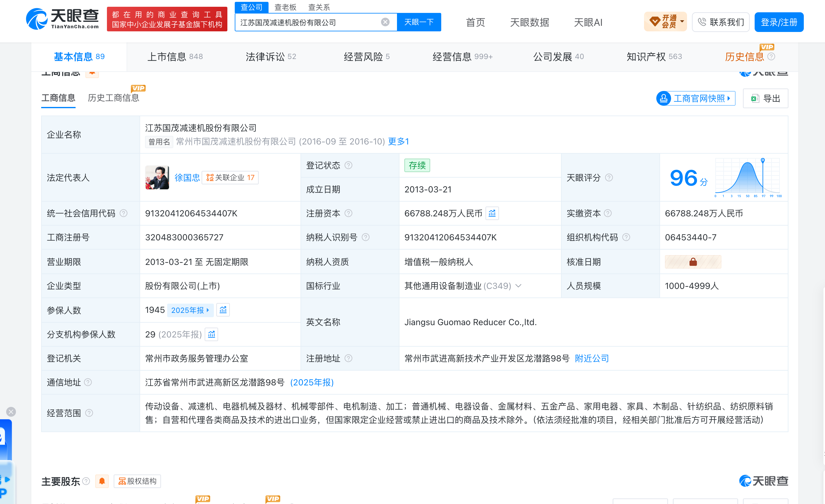Open 工商官网快照 snapshot
This screenshot has height=504, width=825.
695,98
